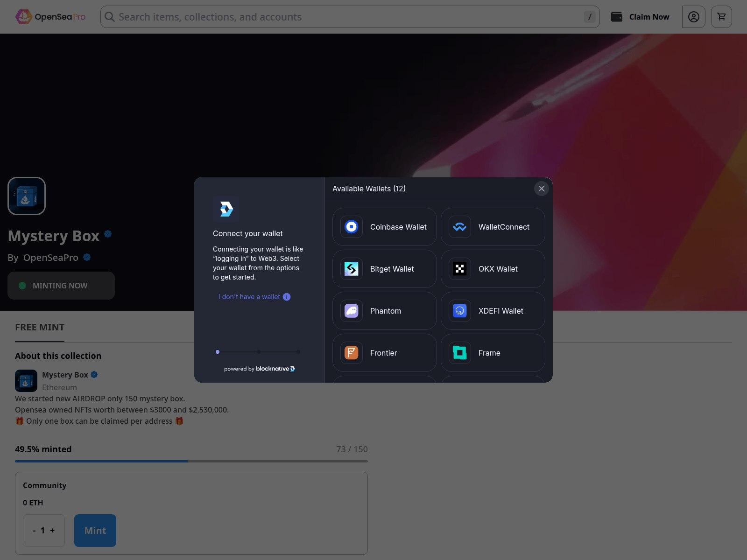Click the WalletConnect logo icon
Screen dimensions: 747x560
pos(460,227)
